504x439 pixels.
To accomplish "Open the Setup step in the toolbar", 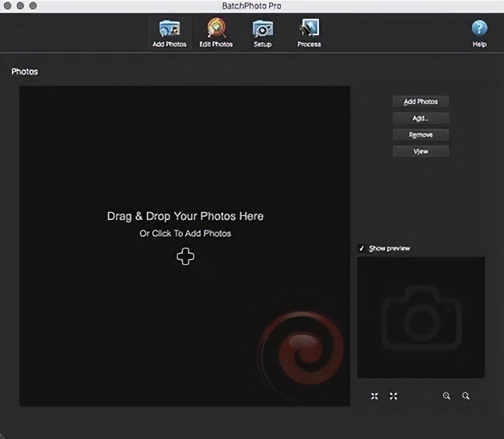I will pos(262,33).
